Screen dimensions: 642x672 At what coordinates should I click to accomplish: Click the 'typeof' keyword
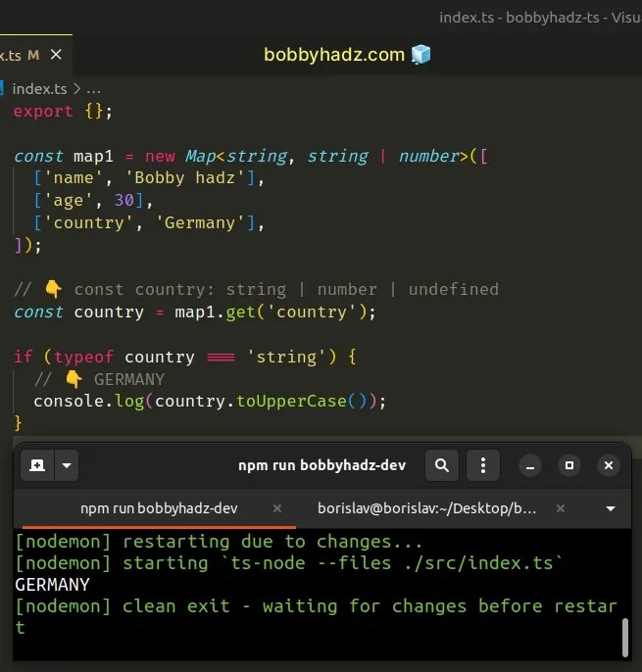pos(83,357)
